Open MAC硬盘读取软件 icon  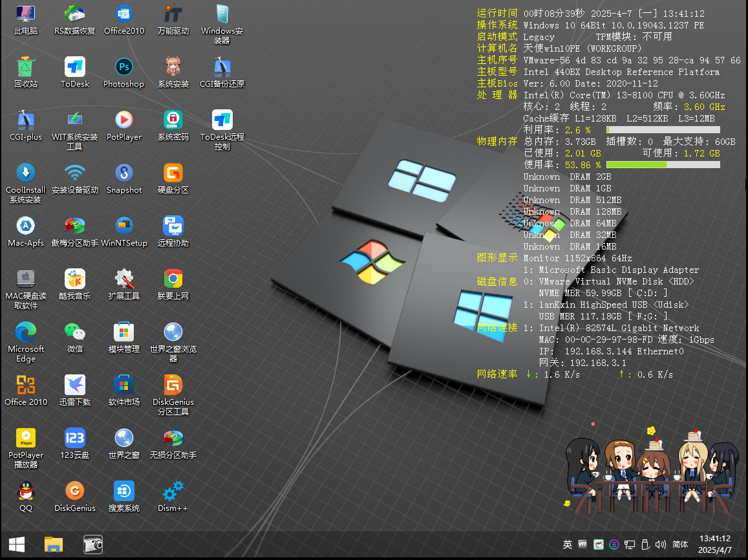pos(26,290)
